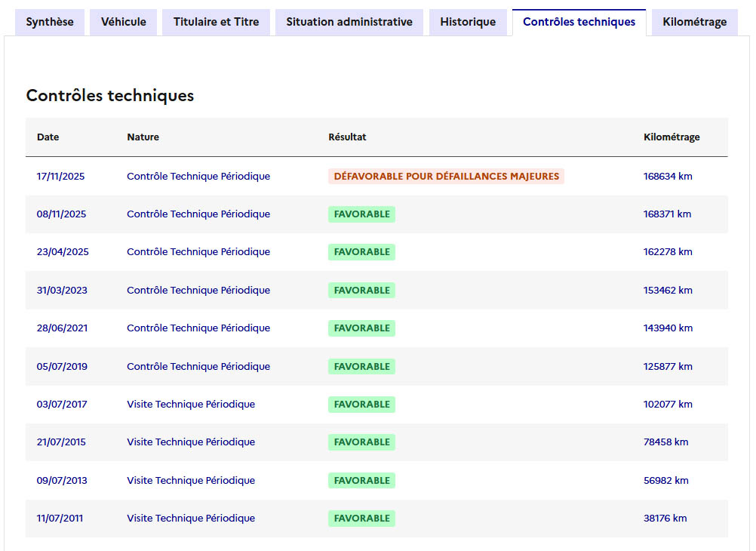
Task: Open the Titulaire et Titre tab
Action: click(x=216, y=22)
